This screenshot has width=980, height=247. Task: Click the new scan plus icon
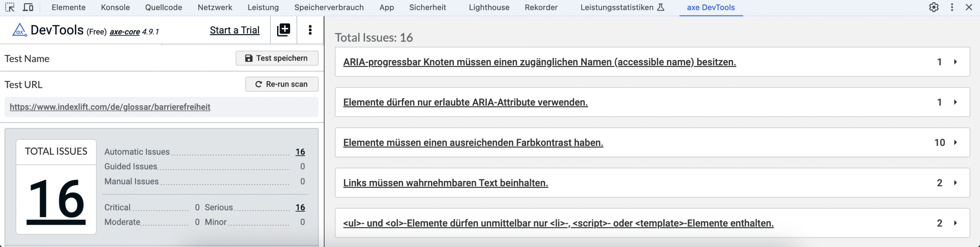(284, 30)
